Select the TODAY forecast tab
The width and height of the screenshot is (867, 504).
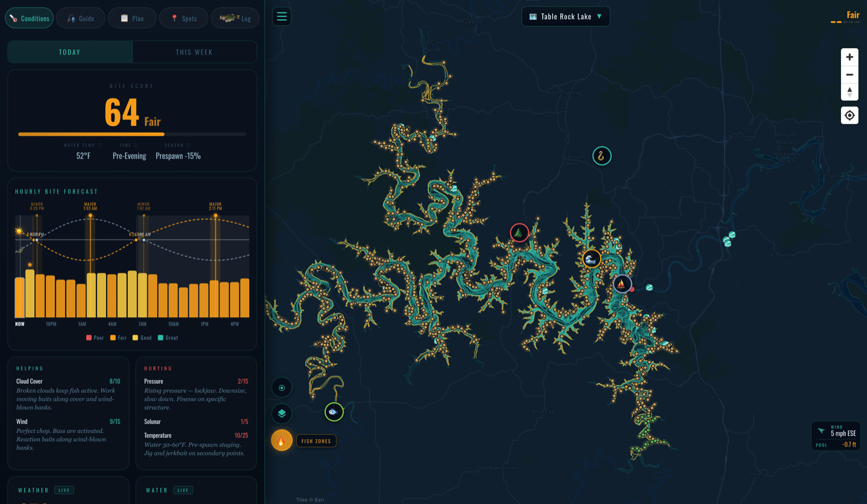tap(70, 53)
